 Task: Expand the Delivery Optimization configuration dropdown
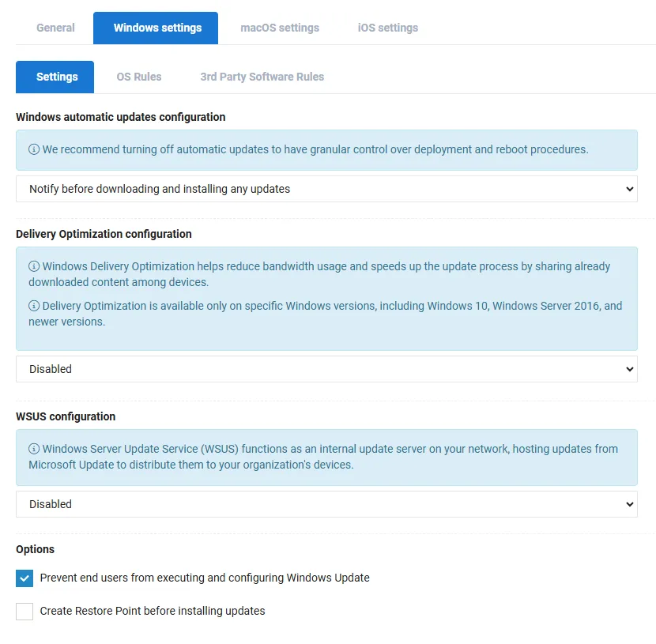click(326, 369)
